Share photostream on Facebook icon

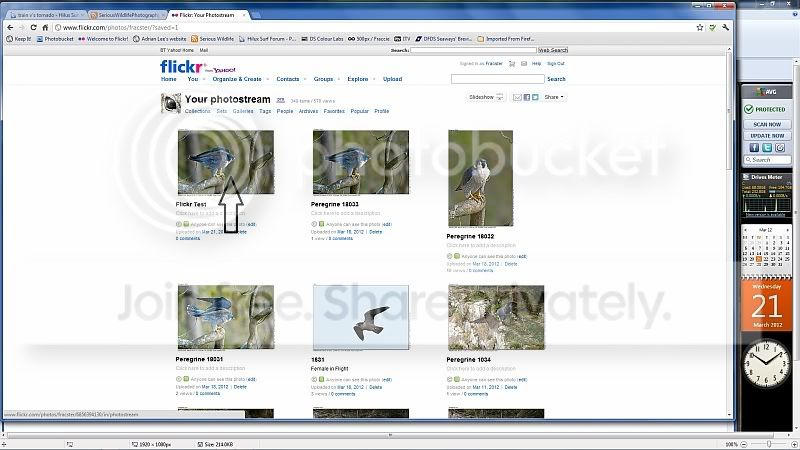coord(527,97)
